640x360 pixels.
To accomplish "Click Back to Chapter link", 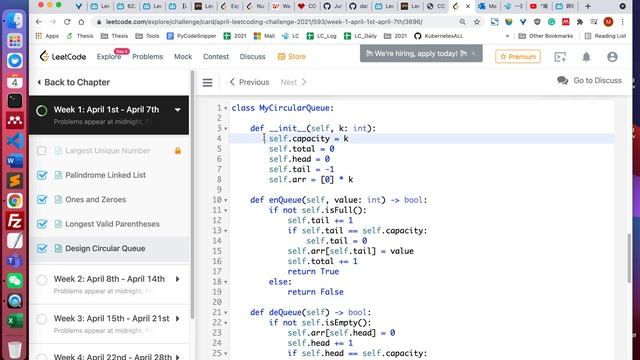I will [x=73, y=82].
